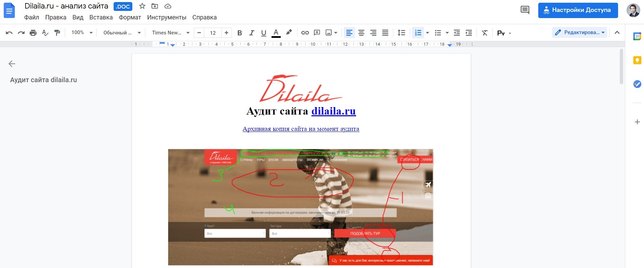Viewport: 644px width, 268px height.
Task: Toggle bulleted list
Action: coord(438,33)
